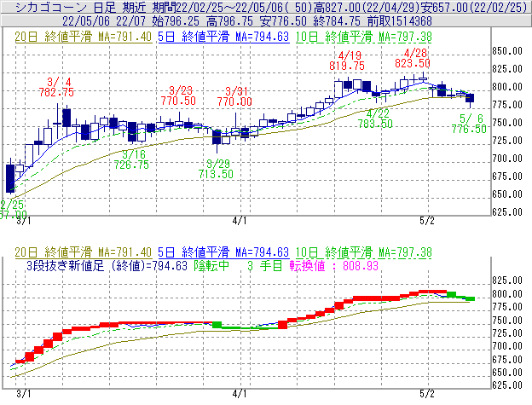Image resolution: width=532 pixels, height=405 pixels.
Task: Click the 20日 MA=791.40 legend in upper chart
Action: [84, 38]
